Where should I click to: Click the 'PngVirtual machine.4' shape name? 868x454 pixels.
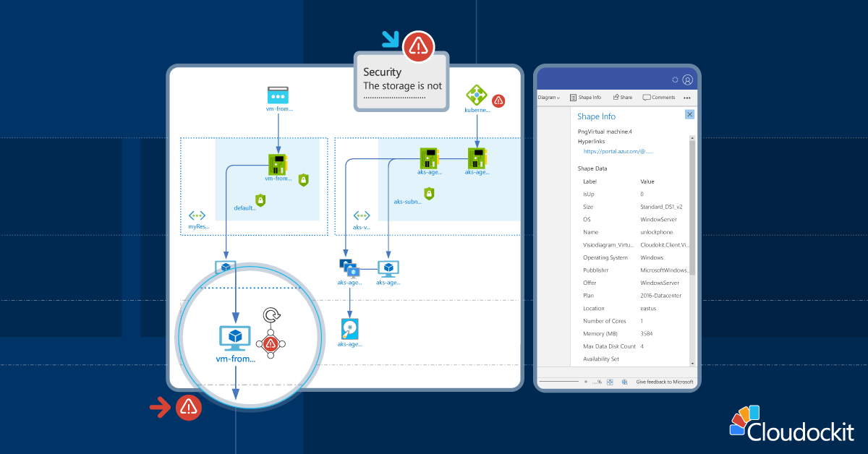pyautogui.click(x=605, y=131)
